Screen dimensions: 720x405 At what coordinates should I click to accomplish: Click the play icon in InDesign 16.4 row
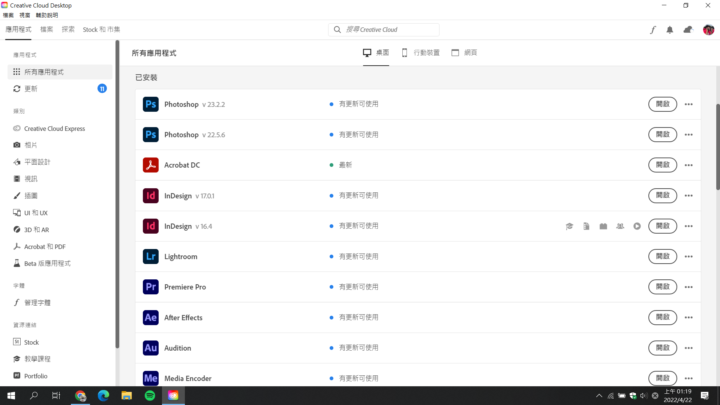(x=637, y=226)
